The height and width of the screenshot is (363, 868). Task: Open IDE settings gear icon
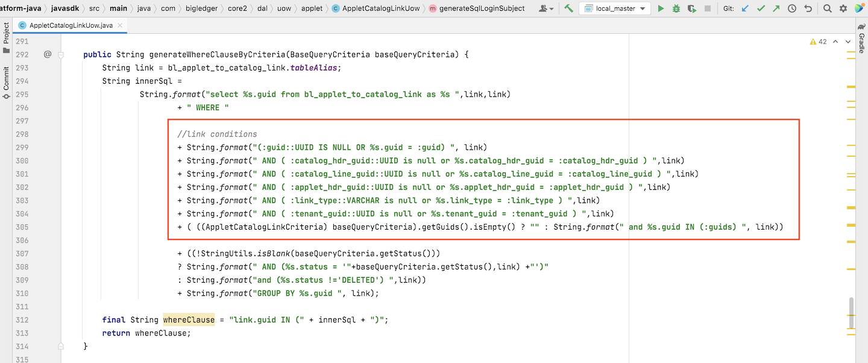point(843,8)
